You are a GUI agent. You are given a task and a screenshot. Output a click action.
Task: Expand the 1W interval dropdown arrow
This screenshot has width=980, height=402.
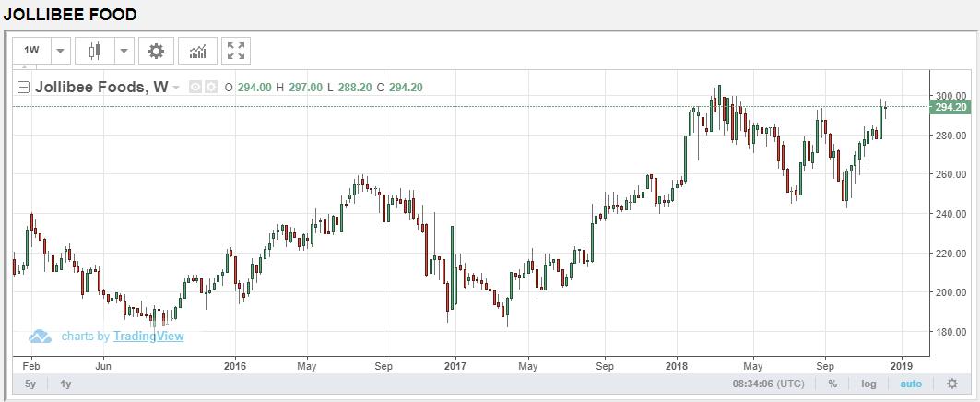point(60,51)
